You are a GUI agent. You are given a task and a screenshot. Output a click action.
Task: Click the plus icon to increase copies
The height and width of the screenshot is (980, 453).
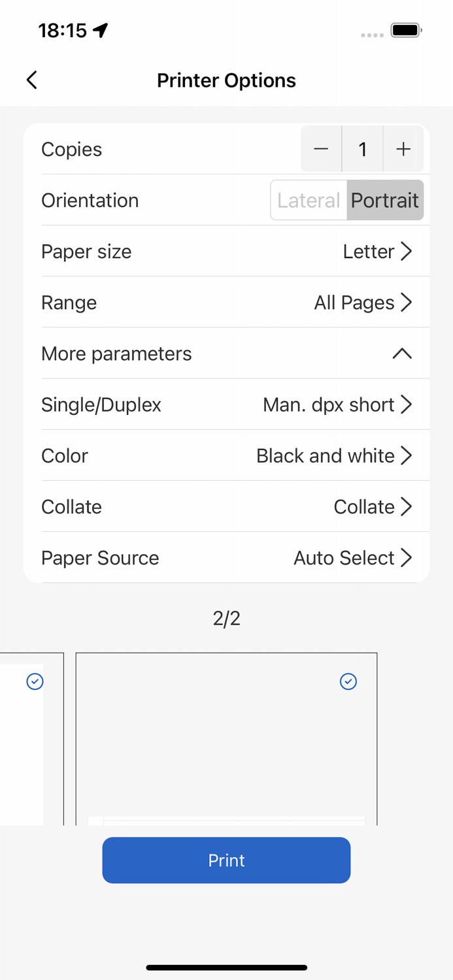pyautogui.click(x=403, y=149)
